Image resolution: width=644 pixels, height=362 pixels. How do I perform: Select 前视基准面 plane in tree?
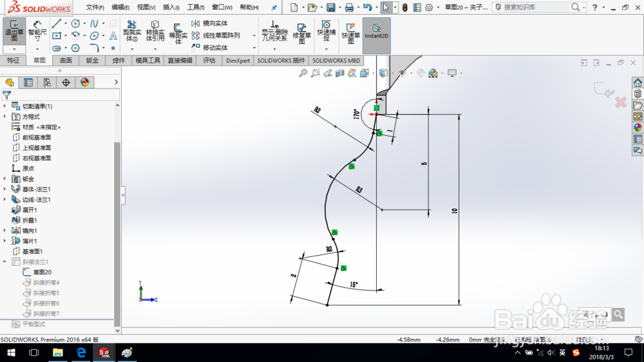[31, 137]
